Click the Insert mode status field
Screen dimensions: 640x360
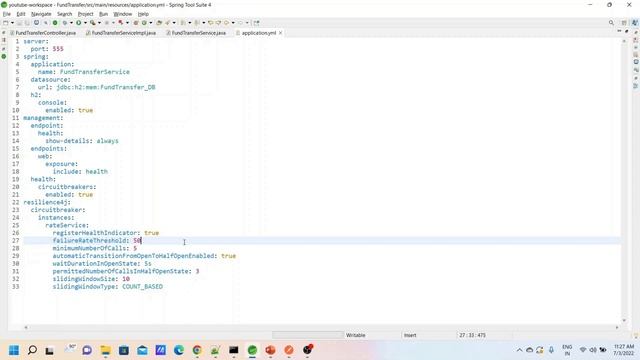(410, 335)
